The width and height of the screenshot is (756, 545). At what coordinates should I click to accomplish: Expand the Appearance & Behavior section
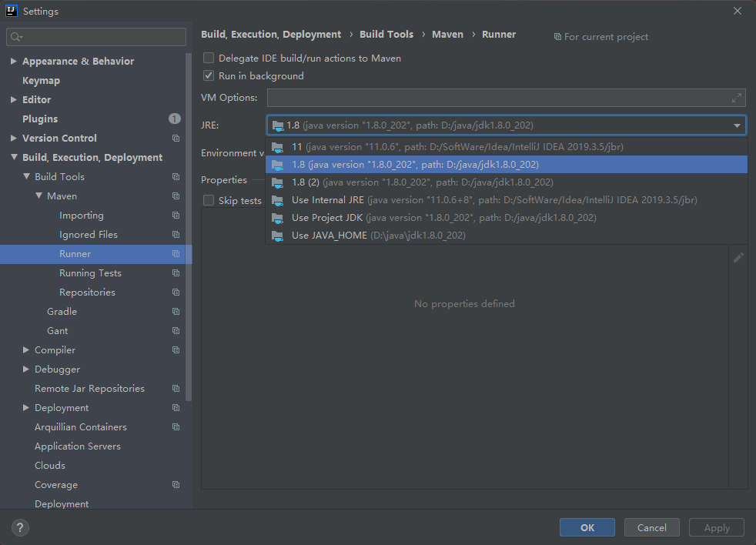[14, 62]
